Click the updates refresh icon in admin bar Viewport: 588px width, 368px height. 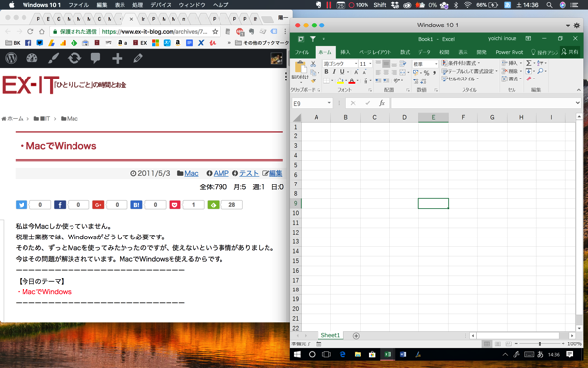coord(74,58)
